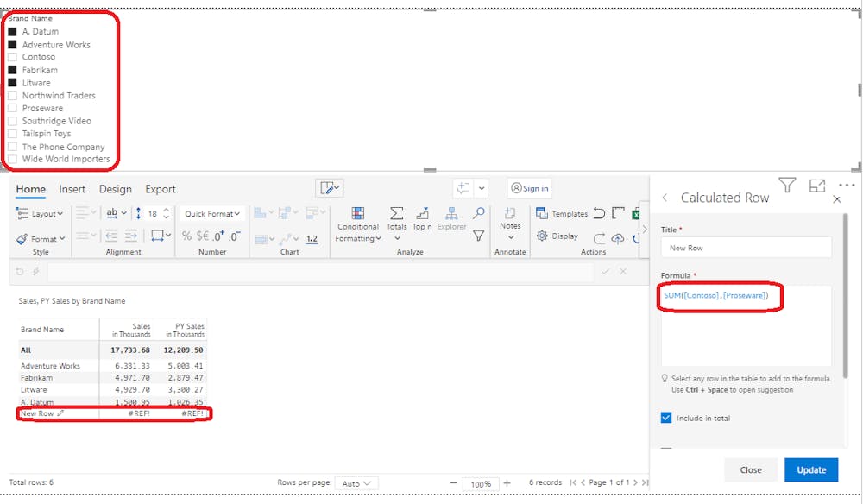This screenshot has height=504, width=863.
Task: Click the ruler corner icon in Actions
Action: coord(618,213)
